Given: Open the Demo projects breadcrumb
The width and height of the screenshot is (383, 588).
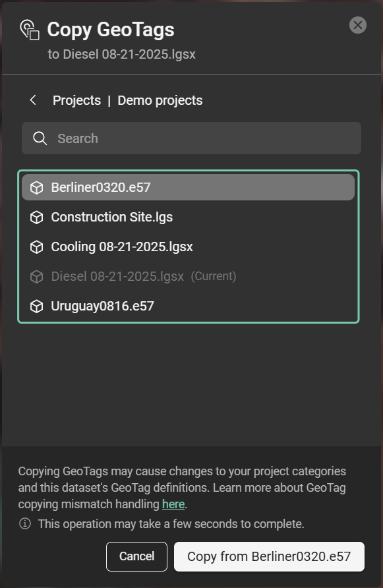Looking at the screenshot, I should point(160,100).
